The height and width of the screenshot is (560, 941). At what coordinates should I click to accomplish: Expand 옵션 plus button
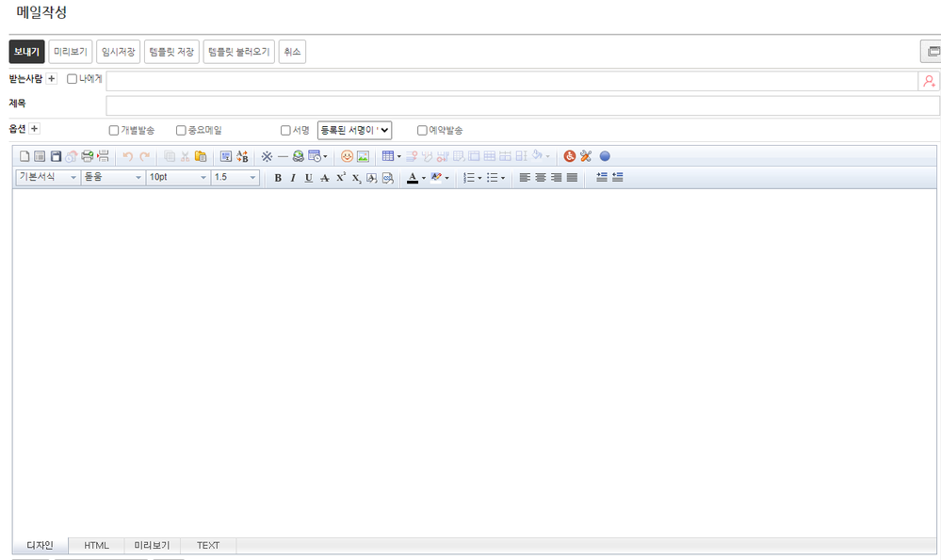pyautogui.click(x=34, y=129)
